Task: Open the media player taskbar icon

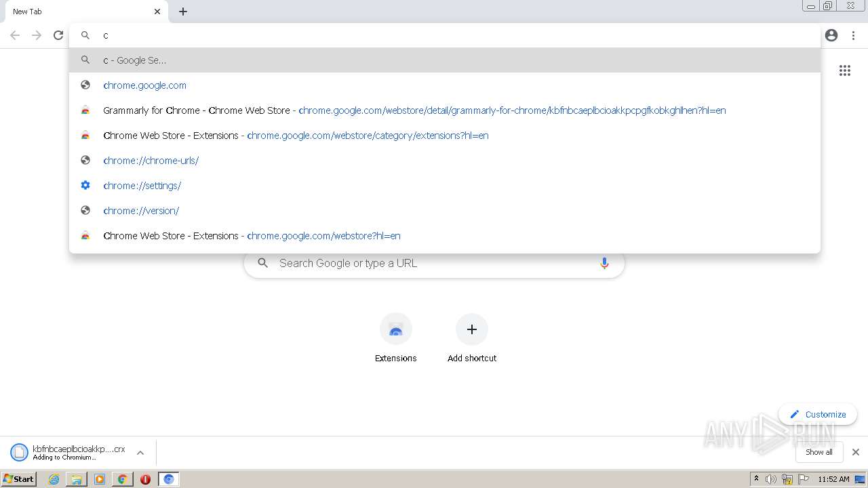Action: coord(100,479)
